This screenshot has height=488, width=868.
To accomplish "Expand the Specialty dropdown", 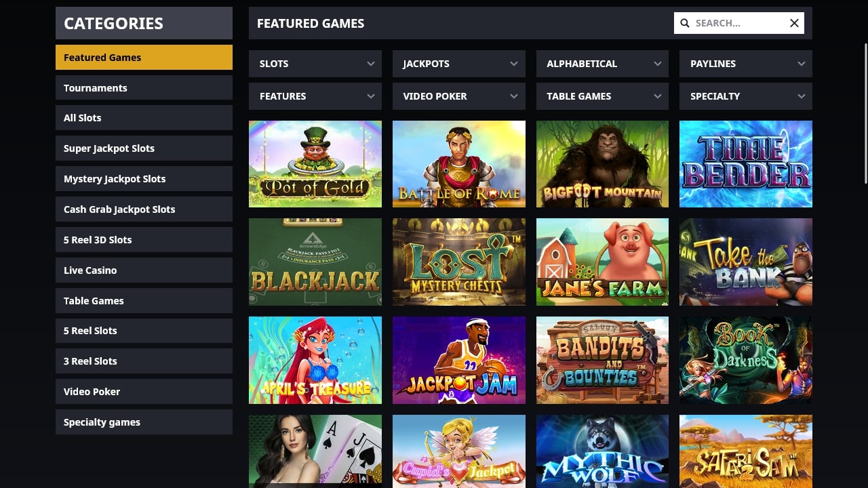I will click(x=746, y=96).
